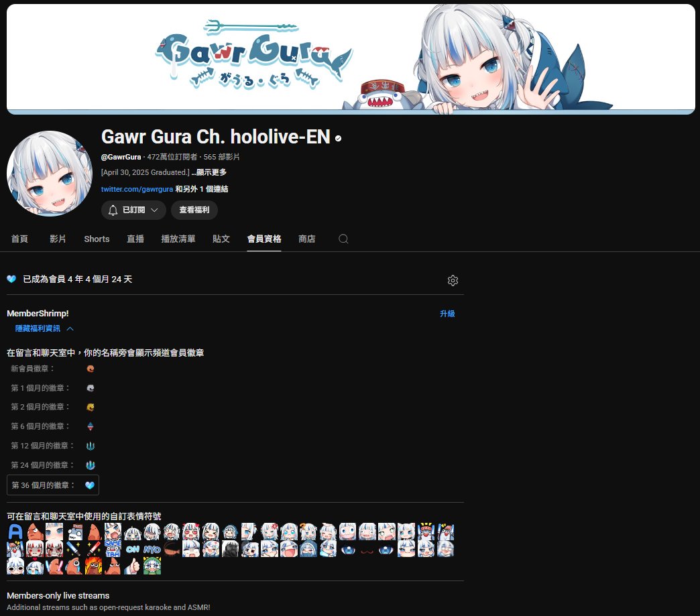
Task: Switch to the 貼文 tab
Action: point(221,239)
